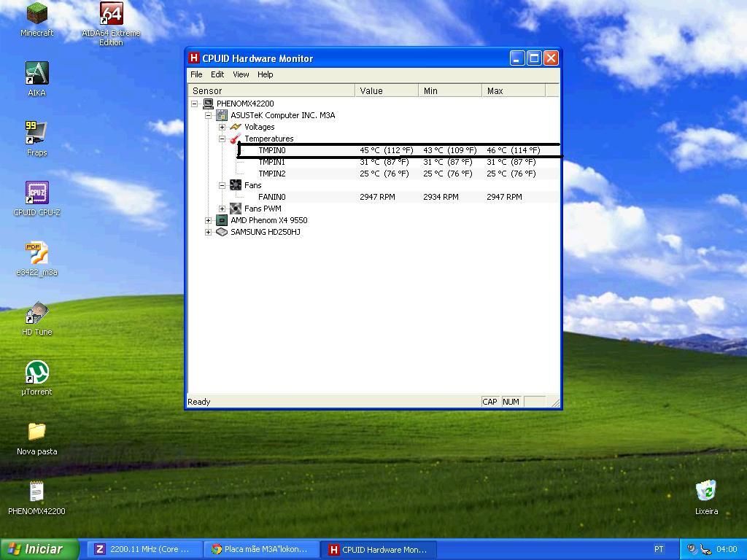The height and width of the screenshot is (560, 747).
Task: Click the network tray icon near the clock
Action: (704, 549)
